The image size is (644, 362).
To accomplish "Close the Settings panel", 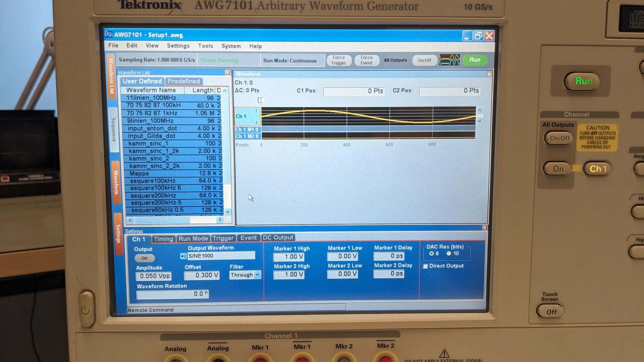I will click(x=485, y=228).
